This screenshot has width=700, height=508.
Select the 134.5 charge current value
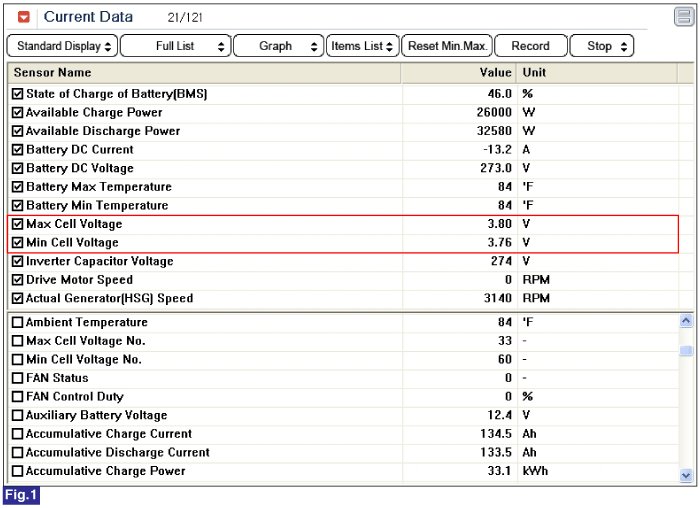click(x=496, y=434)
